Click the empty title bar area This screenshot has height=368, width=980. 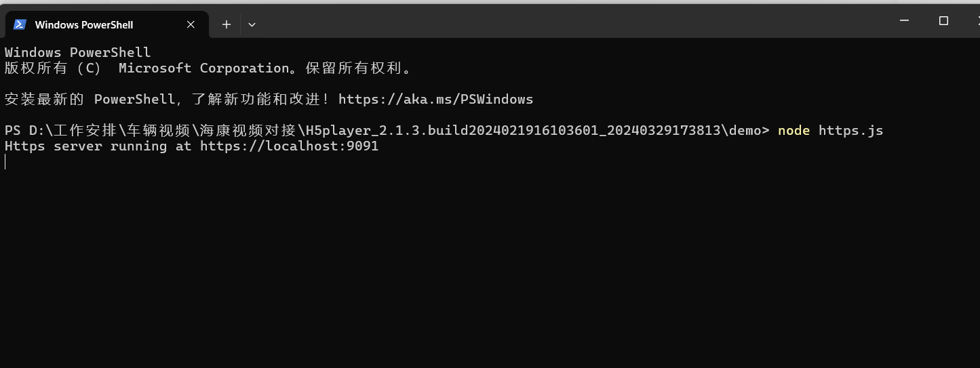point(570,22)
